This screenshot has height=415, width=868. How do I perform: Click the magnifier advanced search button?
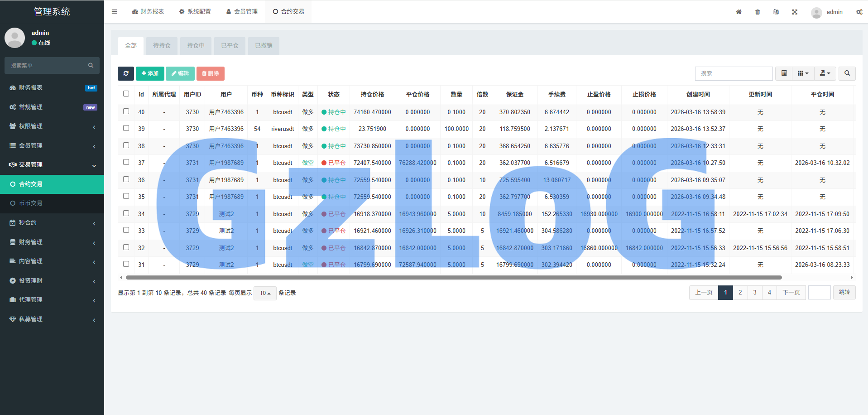(x=847, y=73)
